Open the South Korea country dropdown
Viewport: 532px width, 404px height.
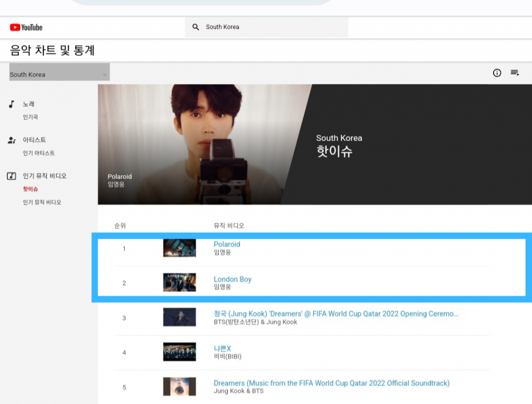click(x=59, y=72)
